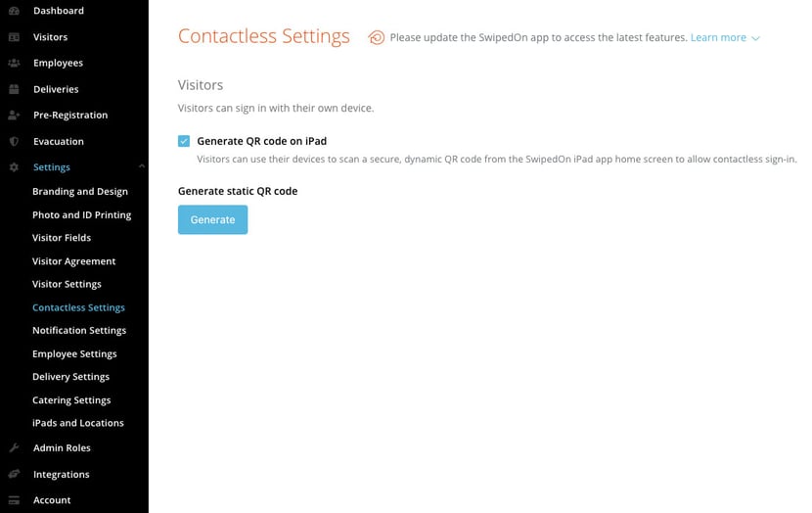The height and width of the screenshot is (513, 812).
Task: Open Notification Settings page
Action: [79, 330]
